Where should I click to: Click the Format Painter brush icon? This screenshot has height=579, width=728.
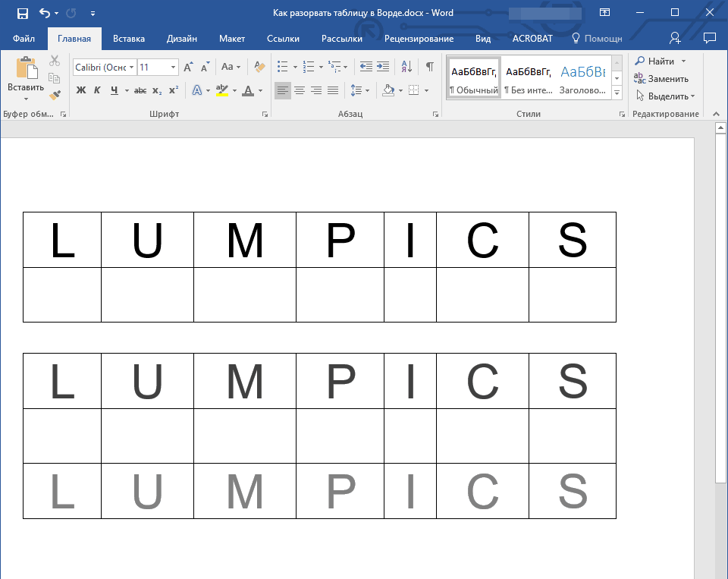pyautogui.click(x=55, y=96)
